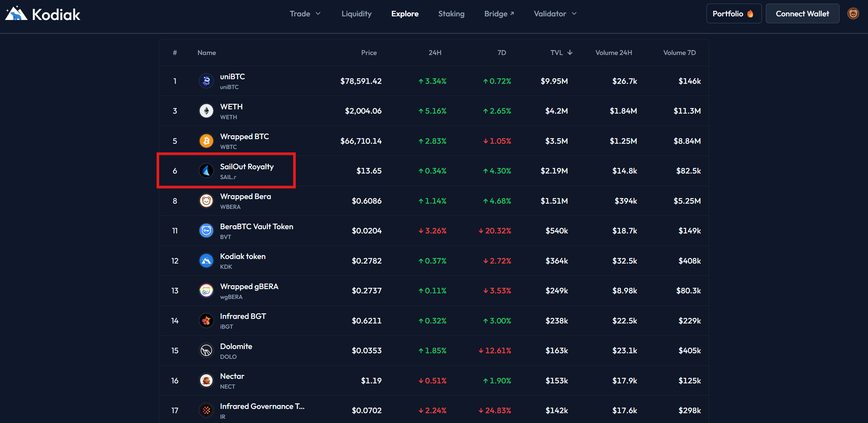Open the Liquidity tab
Screen dimensions: 868x423
pyautogui.click(x=356, y=14)
